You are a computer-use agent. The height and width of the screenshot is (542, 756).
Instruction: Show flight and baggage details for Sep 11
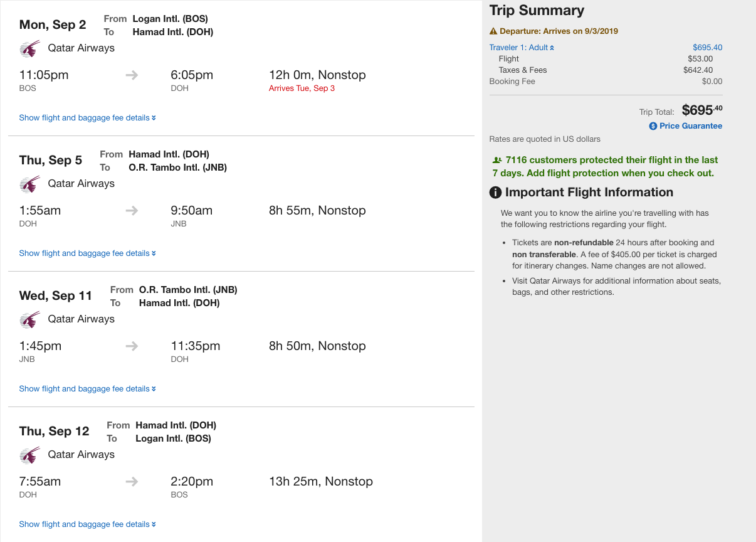pyautogui.click(x=87, y=389)
